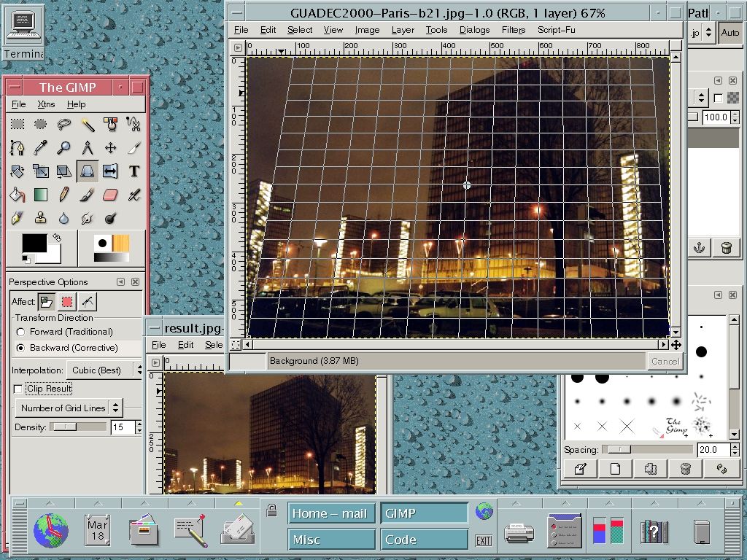The image size is (747, 560).
Task: Select the Text tool
Action: pyautogui.click(x=134, y=171)
